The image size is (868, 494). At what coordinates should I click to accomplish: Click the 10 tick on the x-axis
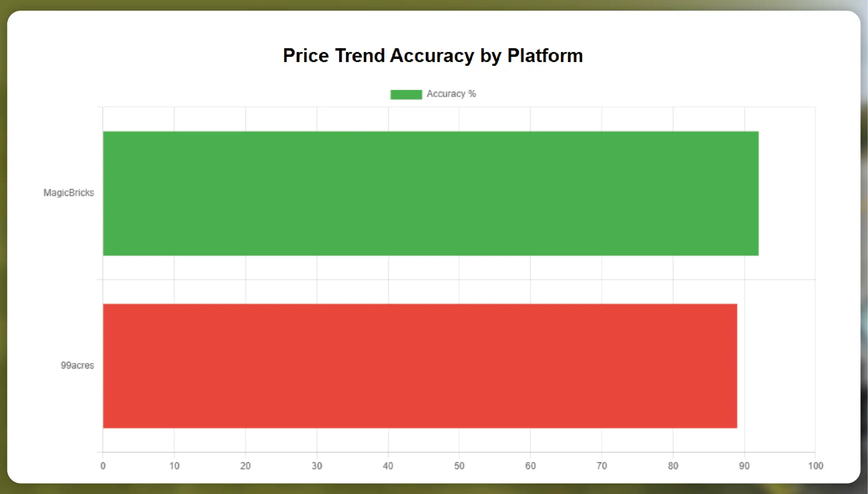click(174, 466)
